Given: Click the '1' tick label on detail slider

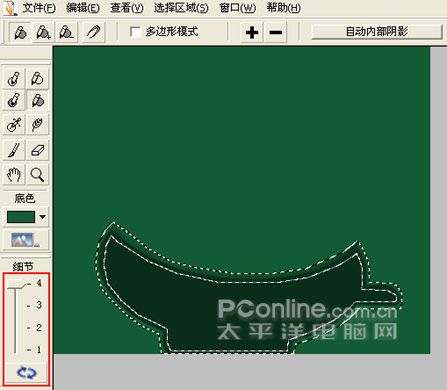Looking at the screenshot, I should click(39, 349).
